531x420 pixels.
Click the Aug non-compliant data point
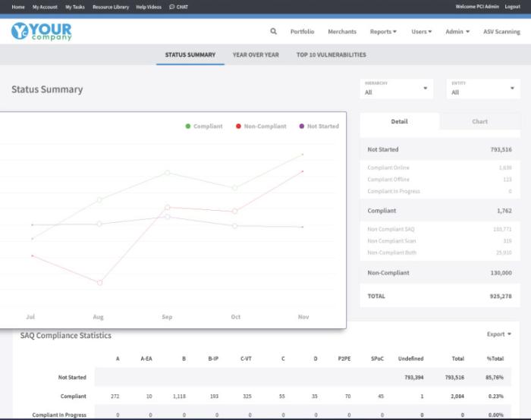pyautogui.click(x=99, y=283)
